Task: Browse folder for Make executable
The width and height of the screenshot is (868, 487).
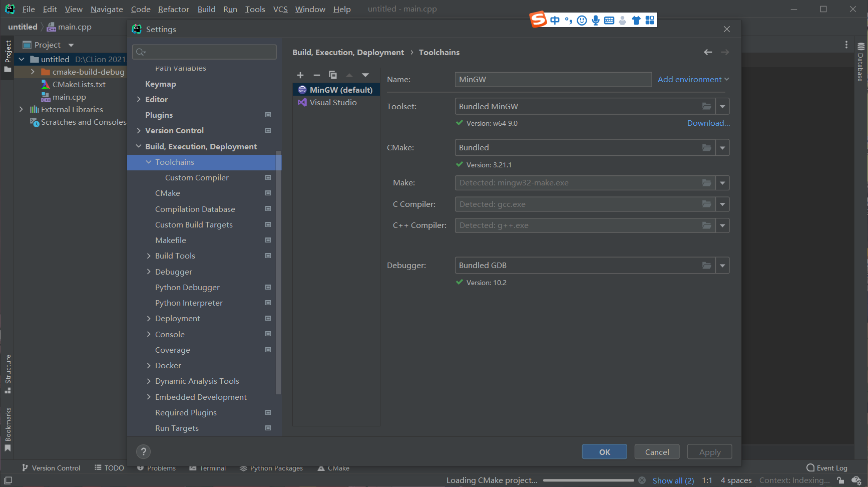Action: pyautogui.click(x=706, y=183)
